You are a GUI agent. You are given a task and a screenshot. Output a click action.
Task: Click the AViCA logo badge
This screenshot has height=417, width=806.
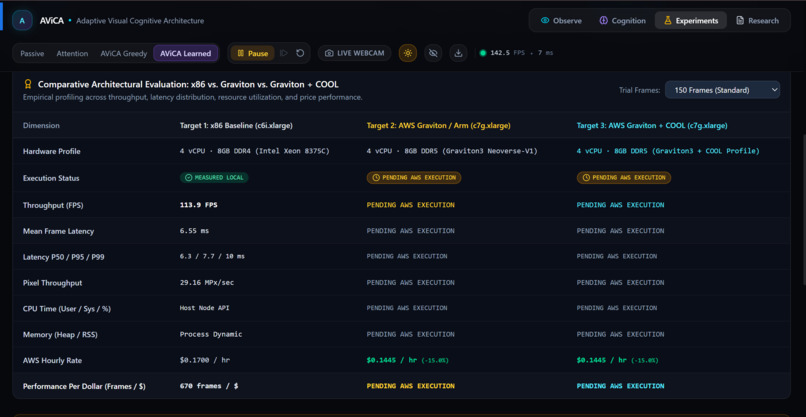(x=22, y=21)
